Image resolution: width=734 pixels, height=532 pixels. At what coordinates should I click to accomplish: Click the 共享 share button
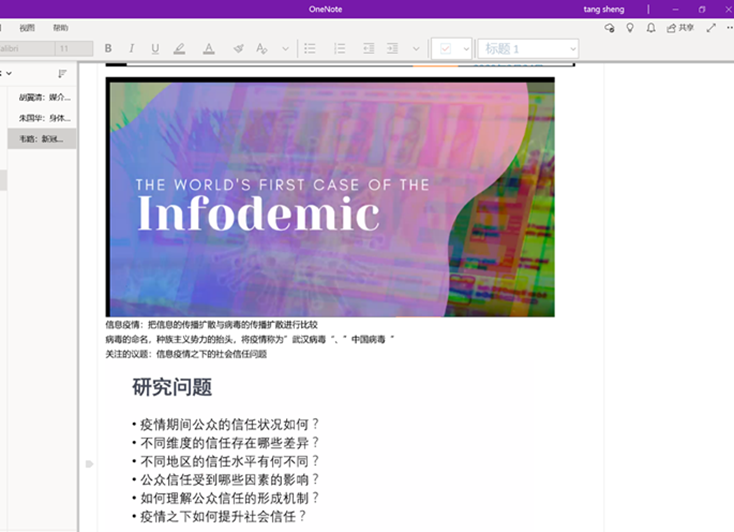[680, 28]
